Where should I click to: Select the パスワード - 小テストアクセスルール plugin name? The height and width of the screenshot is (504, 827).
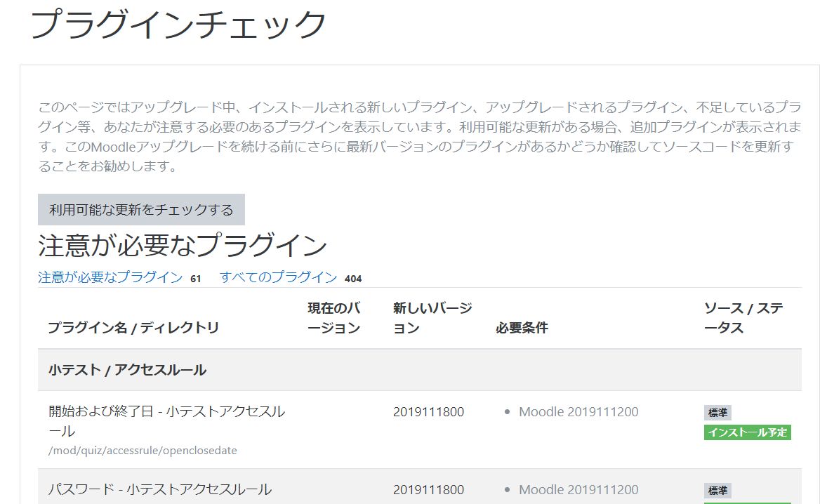click(160, 490)
